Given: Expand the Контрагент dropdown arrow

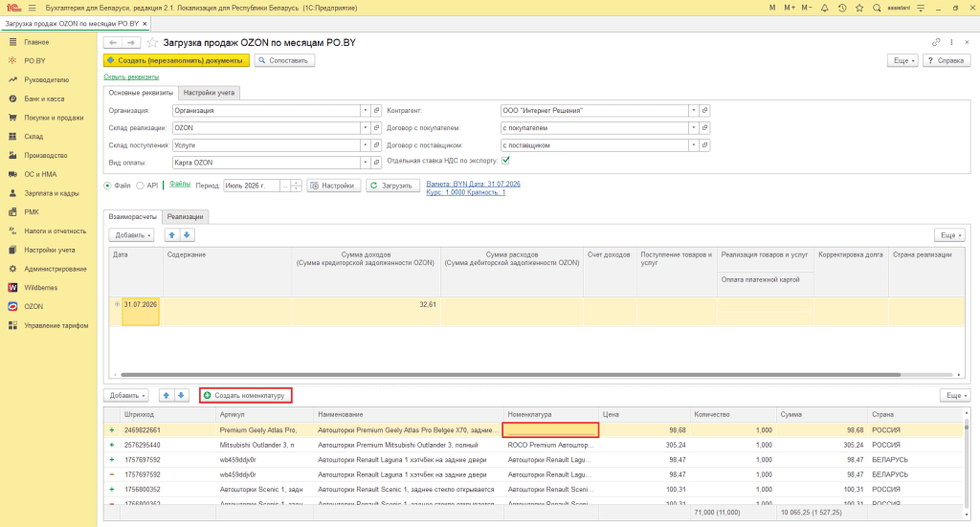Looking at the screenshot, I should pos(693,111).
